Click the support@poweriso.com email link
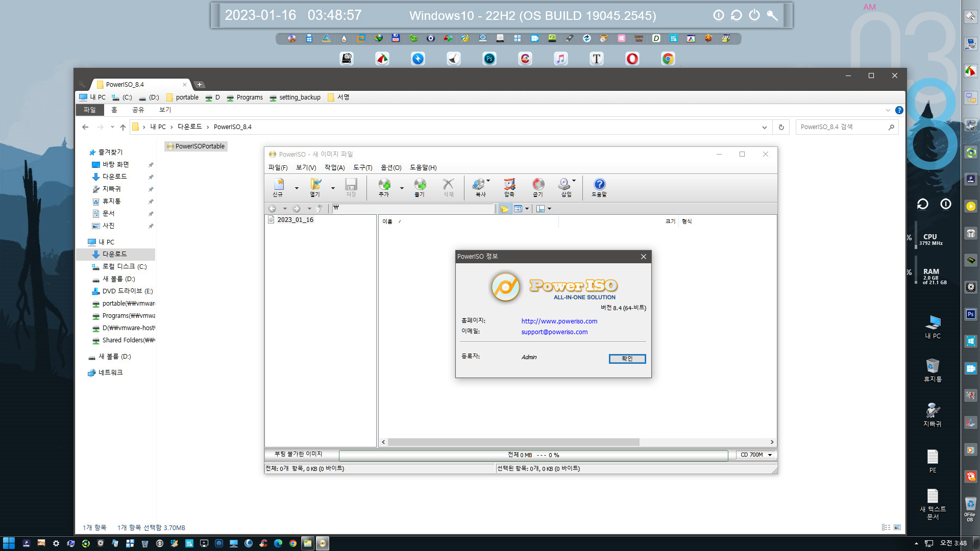 (554, 332)
